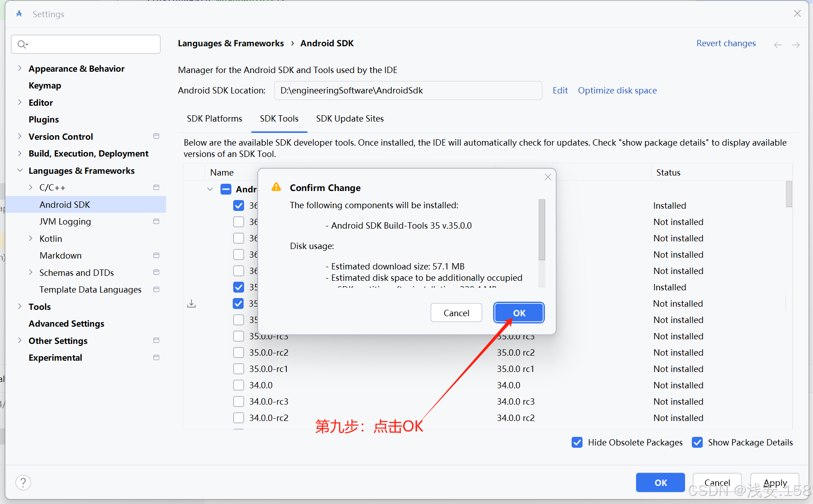Expand Appearance & Behavior settings group
Viewport: 813px width, 504px height.
tap(20, 68)
